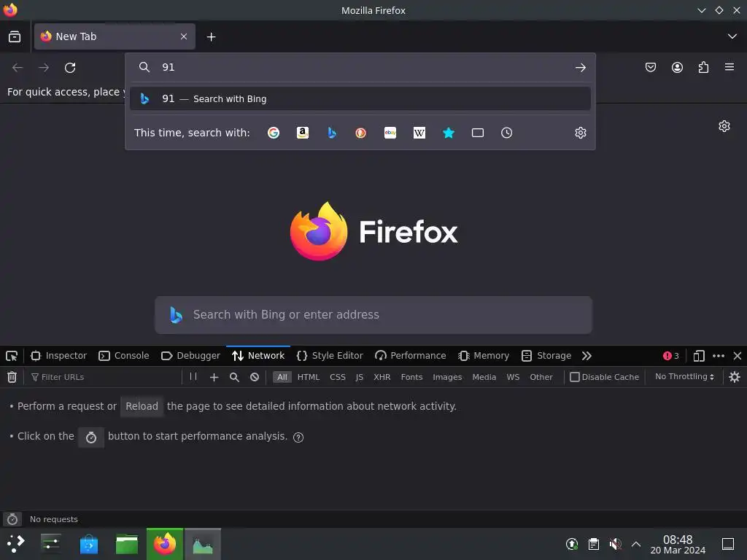Filter requests by Images
The height and width of the screenshot is (560, 747).
coord(447,377)
